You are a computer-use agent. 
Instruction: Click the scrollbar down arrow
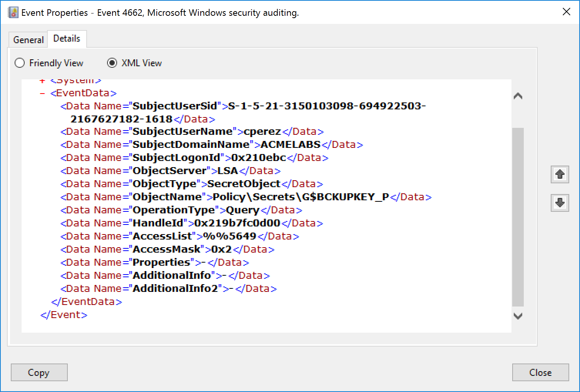tap(518, 316)
